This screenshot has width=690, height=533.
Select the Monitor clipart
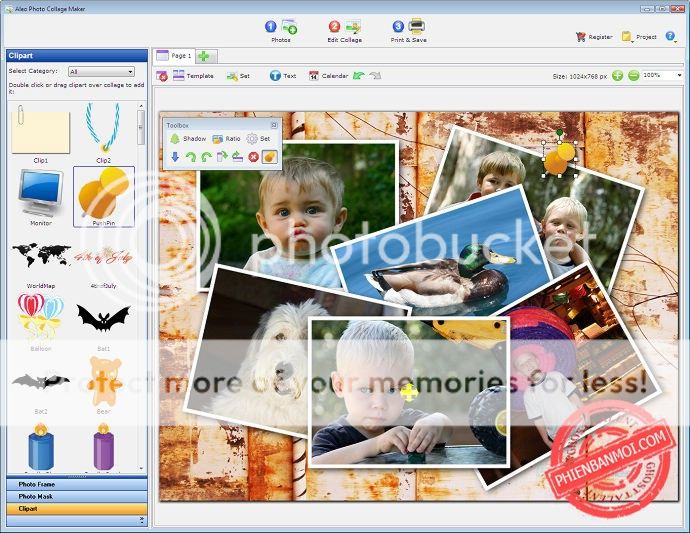pos(40,197)
